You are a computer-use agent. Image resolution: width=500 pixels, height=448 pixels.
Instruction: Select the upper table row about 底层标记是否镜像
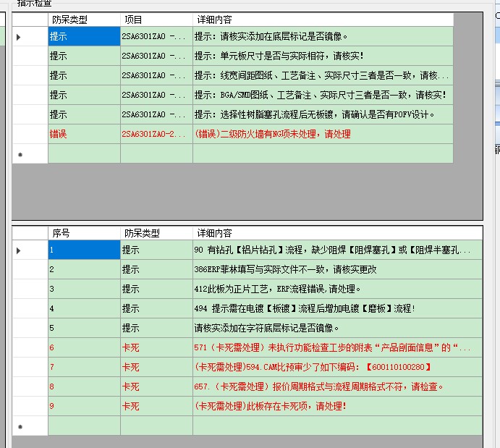click(x=323, y=36)
